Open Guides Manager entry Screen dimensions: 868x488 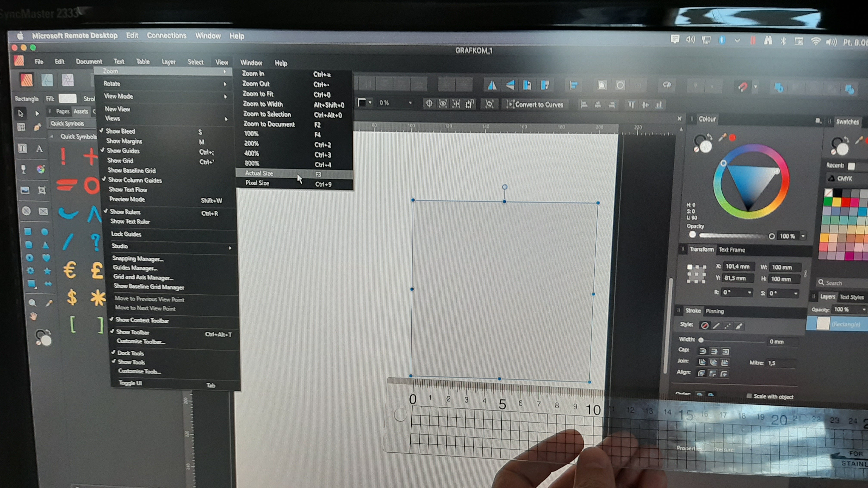[135, 268]
